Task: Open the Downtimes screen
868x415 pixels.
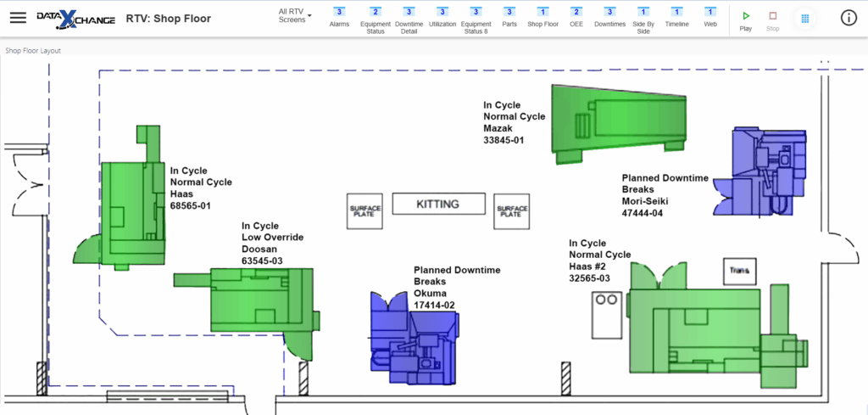Action: [610, 18]
